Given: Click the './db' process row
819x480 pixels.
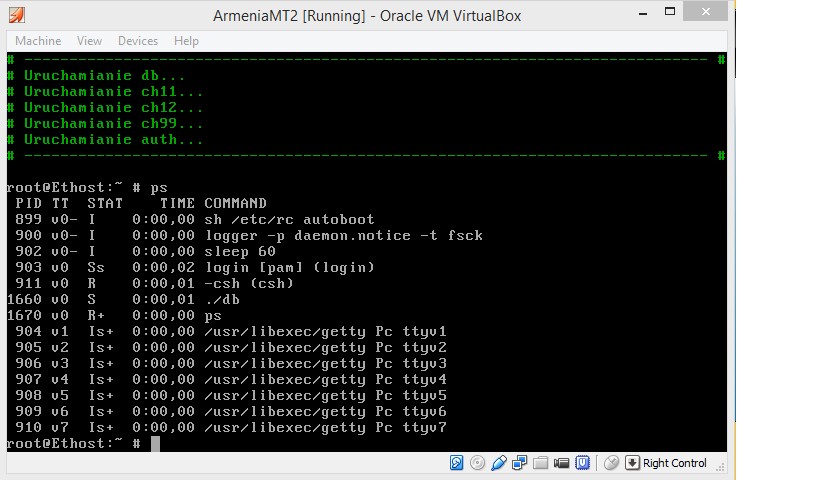Looking at the screenshot, I should point(123,299).
